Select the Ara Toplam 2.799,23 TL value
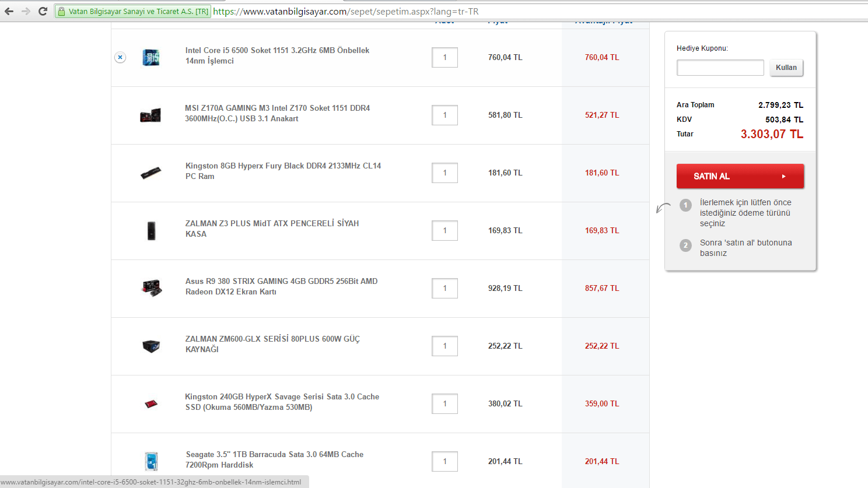868x488 pixels. pos(780,105)
